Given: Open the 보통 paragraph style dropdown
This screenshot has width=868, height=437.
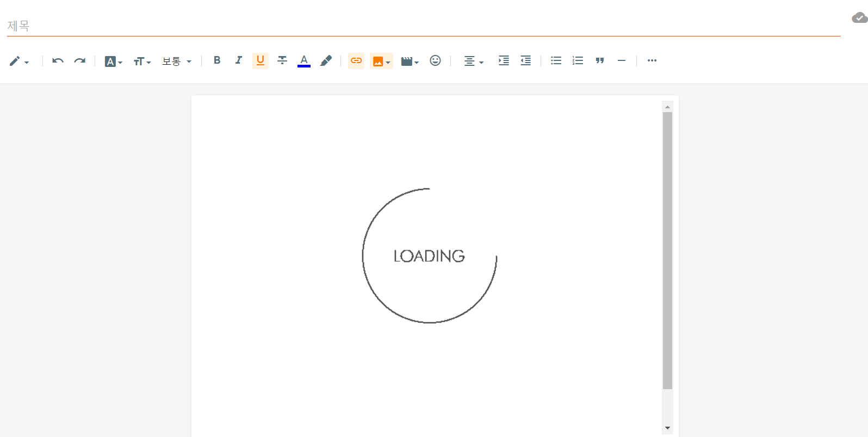Looking at the screenshot, I should click(x=177, y=61).
